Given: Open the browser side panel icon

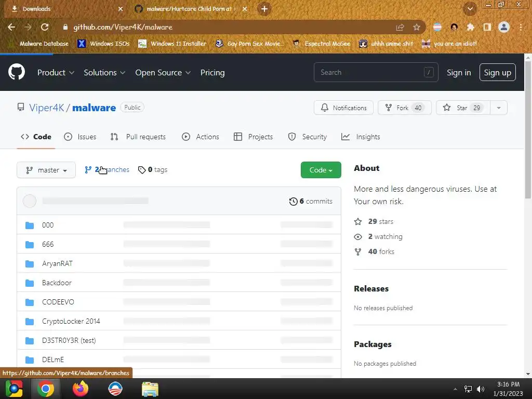Looking at the screenshot, I should [487, 27].
